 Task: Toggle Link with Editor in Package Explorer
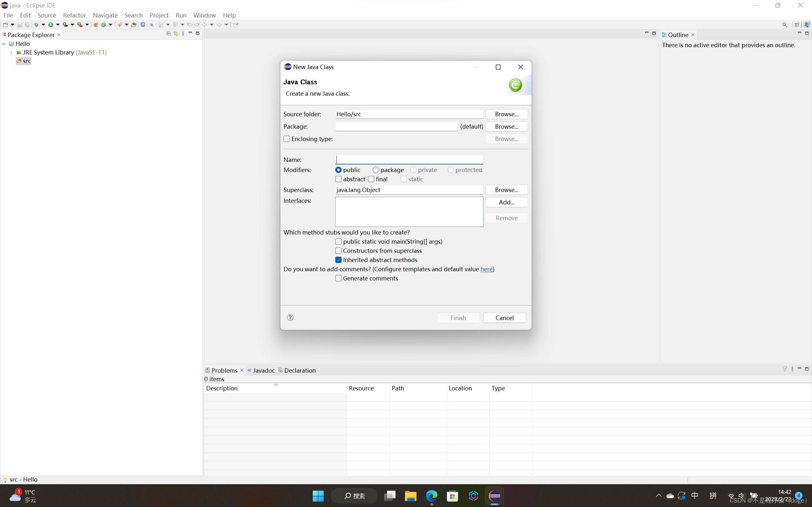click(175, 34)
